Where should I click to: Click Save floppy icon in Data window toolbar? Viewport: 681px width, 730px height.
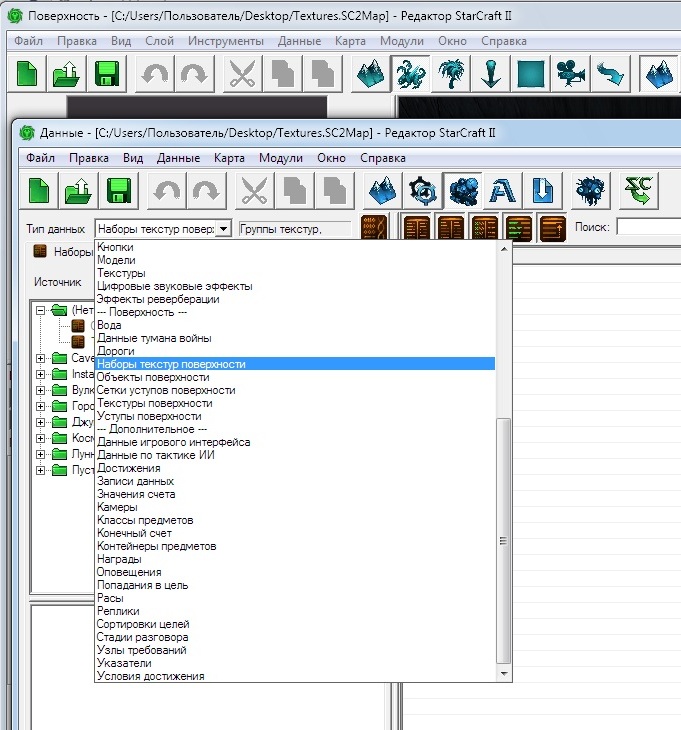[119, 190]
